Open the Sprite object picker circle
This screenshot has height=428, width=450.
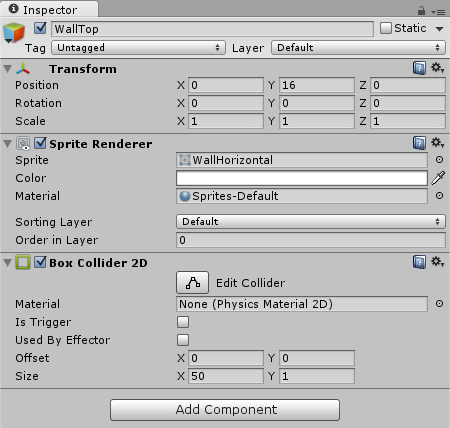tap(439, 160)
